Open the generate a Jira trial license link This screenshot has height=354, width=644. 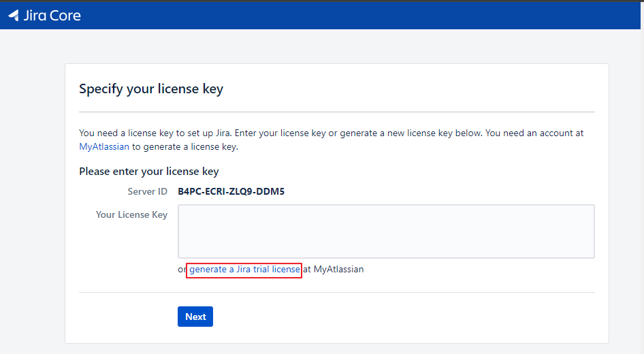[244, 270]
